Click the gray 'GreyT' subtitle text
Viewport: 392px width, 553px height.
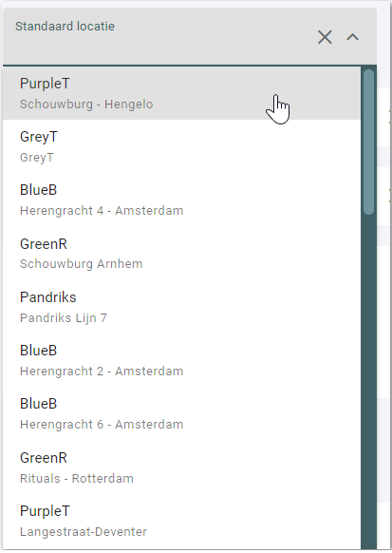click(37, 158)
